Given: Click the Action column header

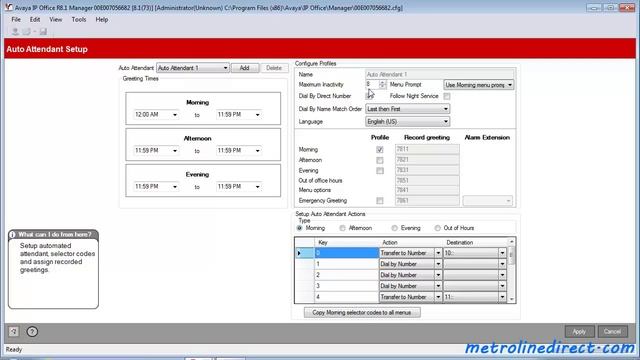Looking at the screenshot, I should pyautogui.click(x=411, y=242).
